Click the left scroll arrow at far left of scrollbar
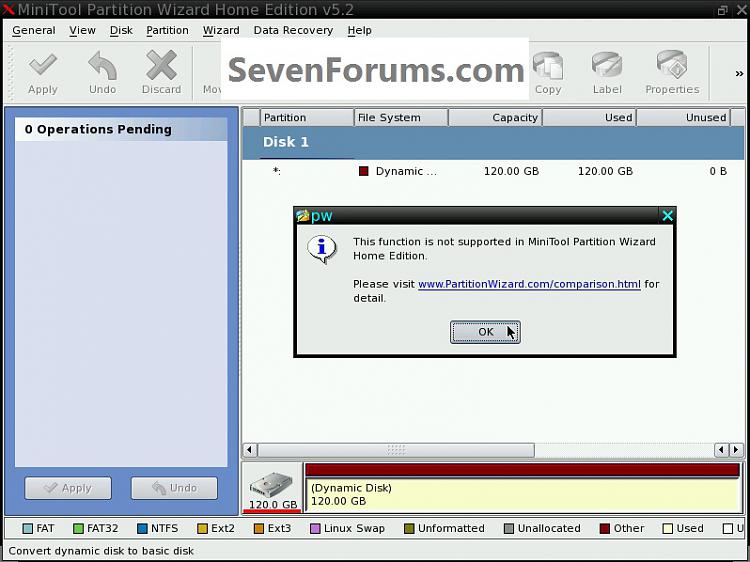The height and width of the screenshot is (562, 750). click(249, 450)
